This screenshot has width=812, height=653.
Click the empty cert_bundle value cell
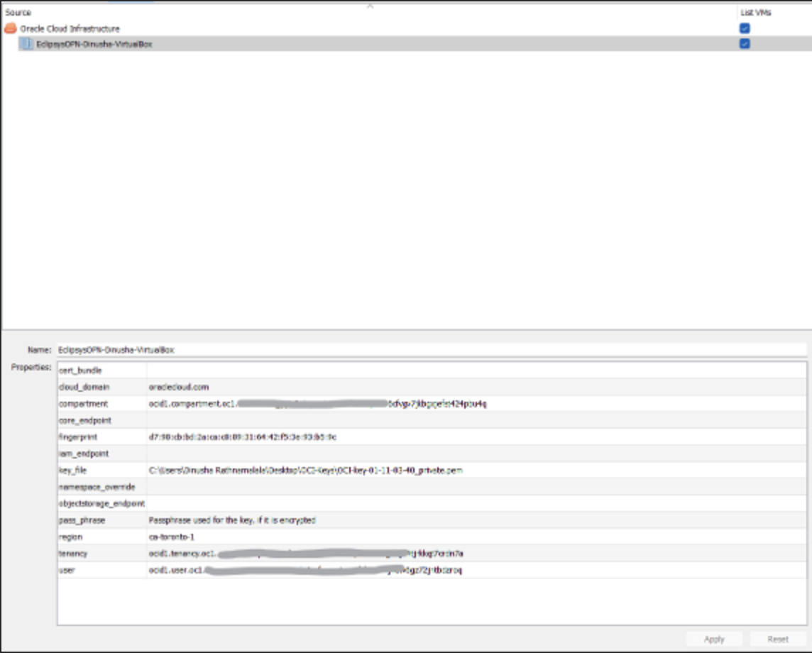point(476,371)
